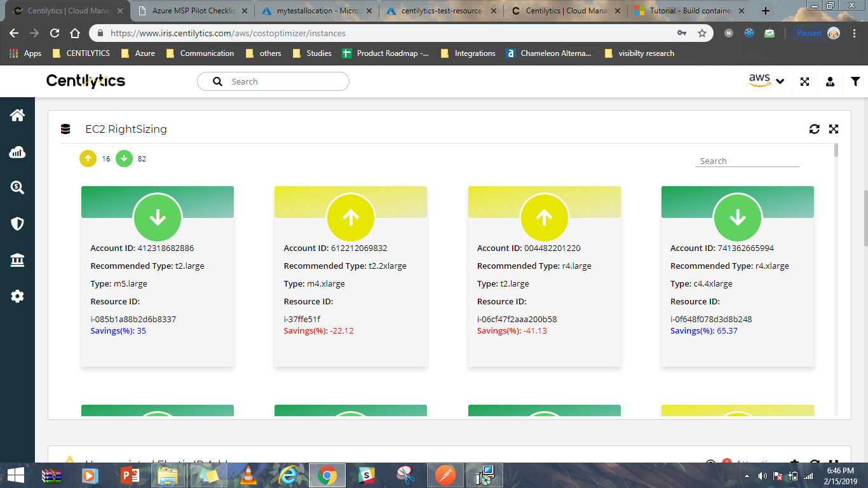Image resolution: width=868 pixels, height=488 pixels.
Task: Click the fullscreen arrows icon in header
Action: [804, 81]
